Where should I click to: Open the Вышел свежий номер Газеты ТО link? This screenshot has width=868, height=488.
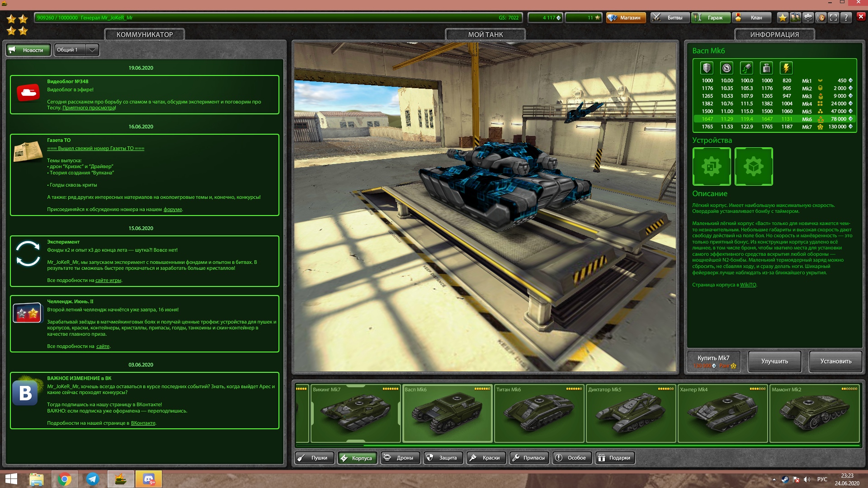pos(95,148)
